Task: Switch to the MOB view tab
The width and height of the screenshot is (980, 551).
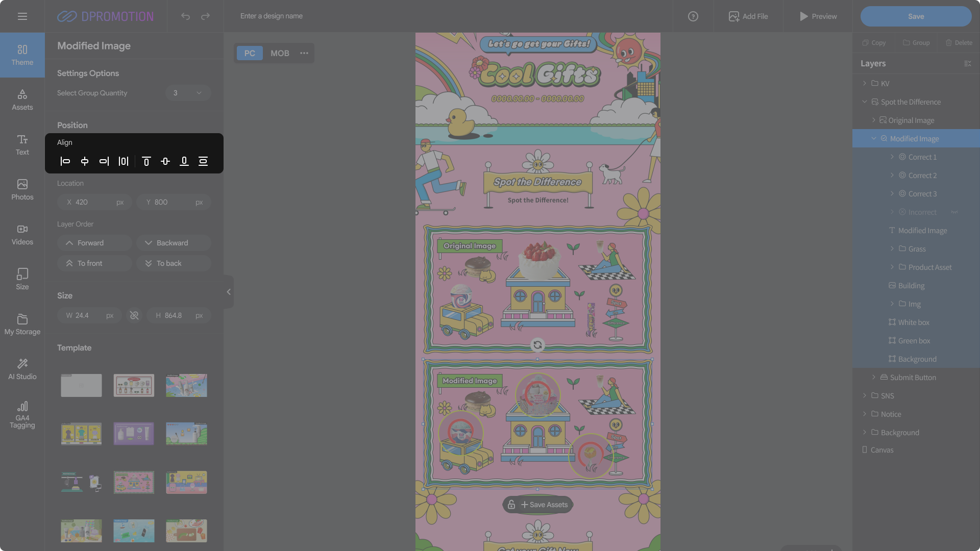Action: coord(280,53)
